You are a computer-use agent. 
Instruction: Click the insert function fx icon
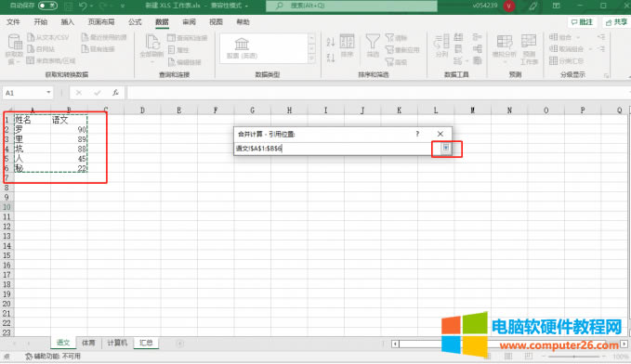pyautogui.click(x=115, y=93)
